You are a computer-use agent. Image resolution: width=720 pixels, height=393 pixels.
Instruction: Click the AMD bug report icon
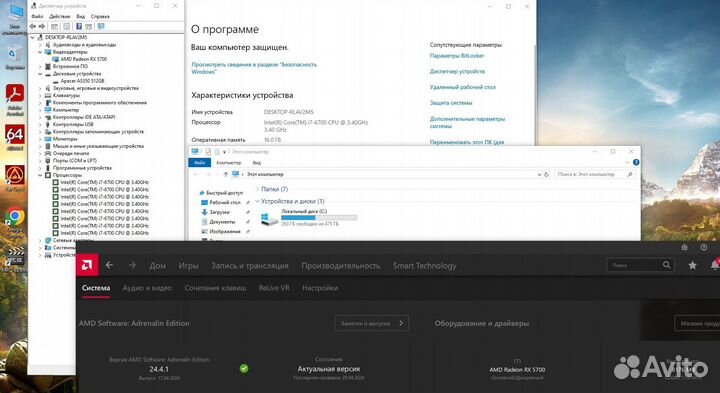(684, 247)
